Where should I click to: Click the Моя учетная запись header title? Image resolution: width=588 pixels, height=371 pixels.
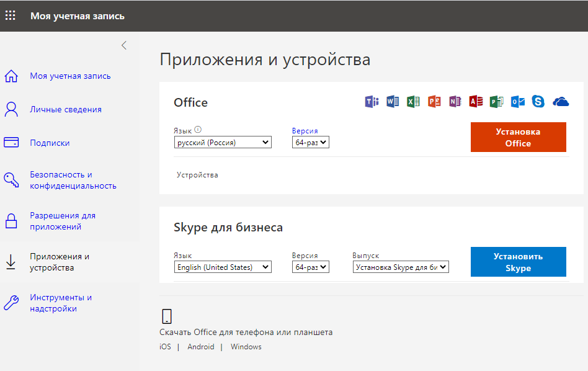click(78, 16)
